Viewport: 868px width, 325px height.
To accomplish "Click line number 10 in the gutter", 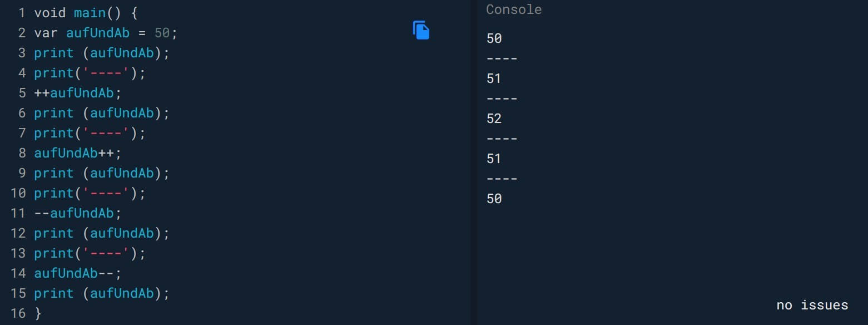I will 18,193.
